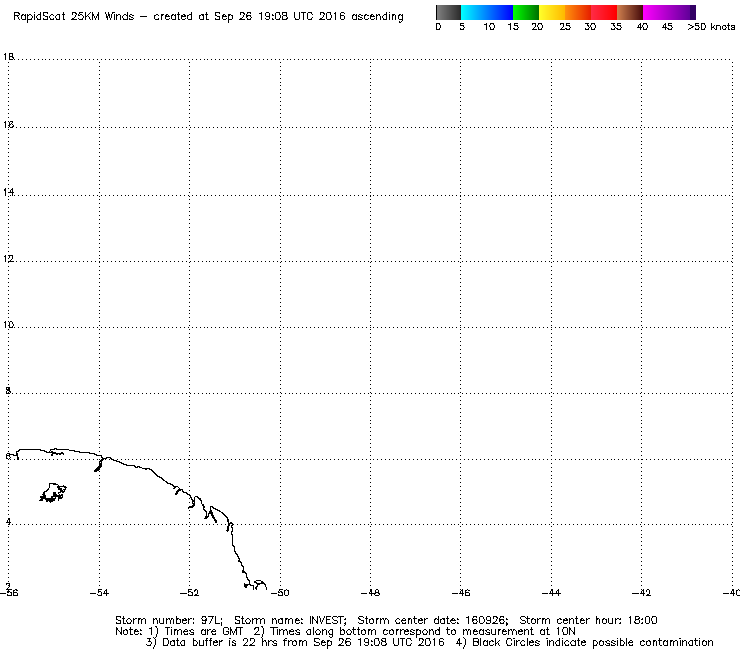Click the '10' legend label under color bar
This screenshot has height=650, width=740.
click(x=489, y=27)
